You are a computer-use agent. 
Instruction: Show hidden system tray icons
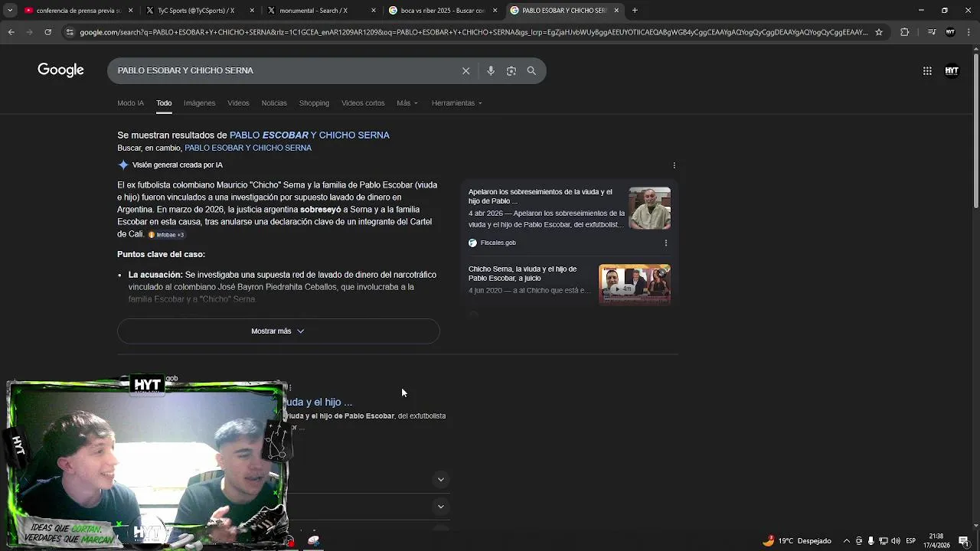click(846, 541)
